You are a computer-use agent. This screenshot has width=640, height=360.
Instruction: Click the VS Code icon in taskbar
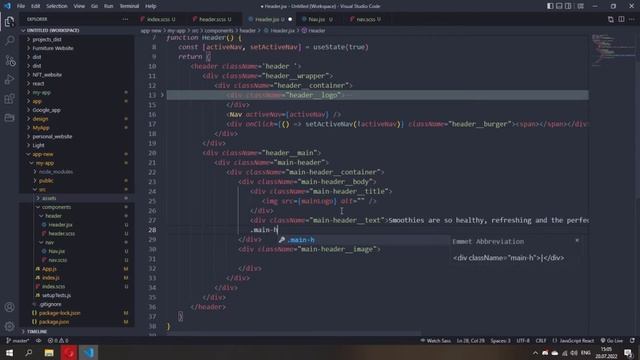tap(89, 353)
